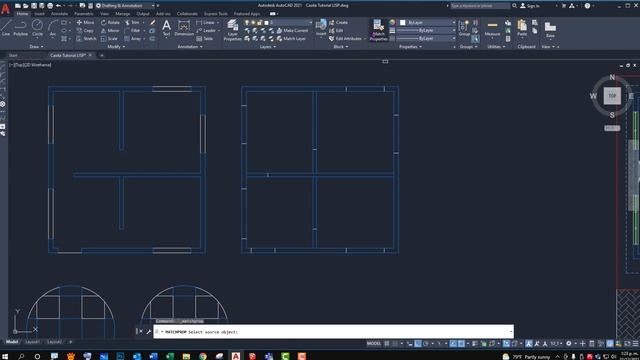Activate the Move command
Image resolution: width=640 pixels, height=360 pixels.
pos(85,22)
